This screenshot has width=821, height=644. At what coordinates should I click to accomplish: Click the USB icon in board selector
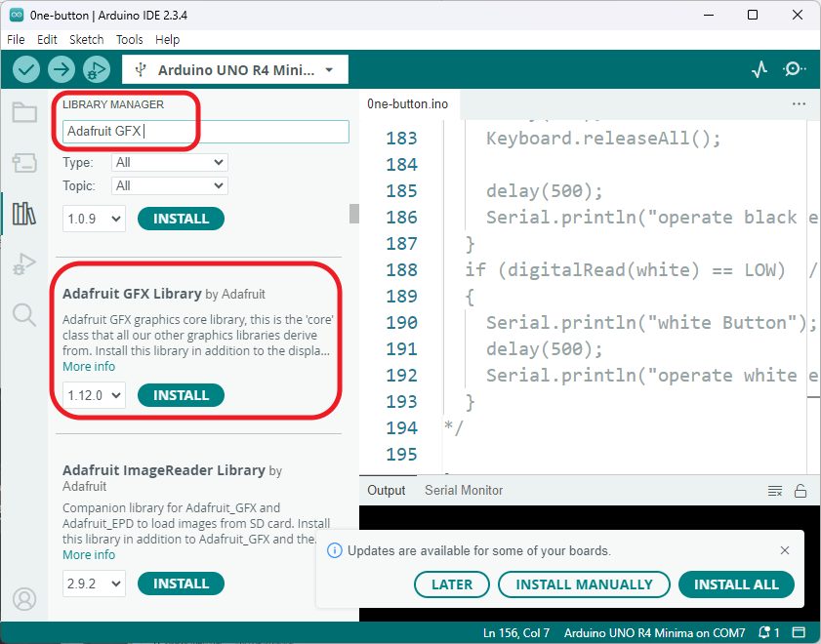141,69
